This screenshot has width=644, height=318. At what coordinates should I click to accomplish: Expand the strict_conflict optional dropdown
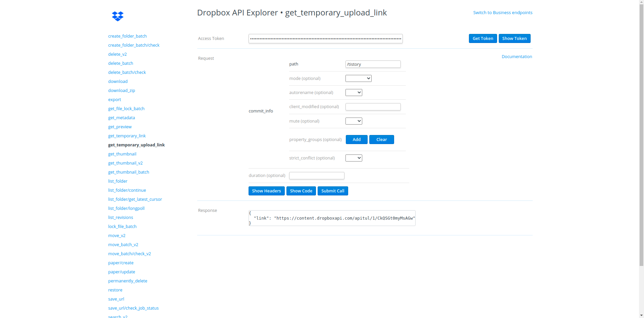(354, 158)
